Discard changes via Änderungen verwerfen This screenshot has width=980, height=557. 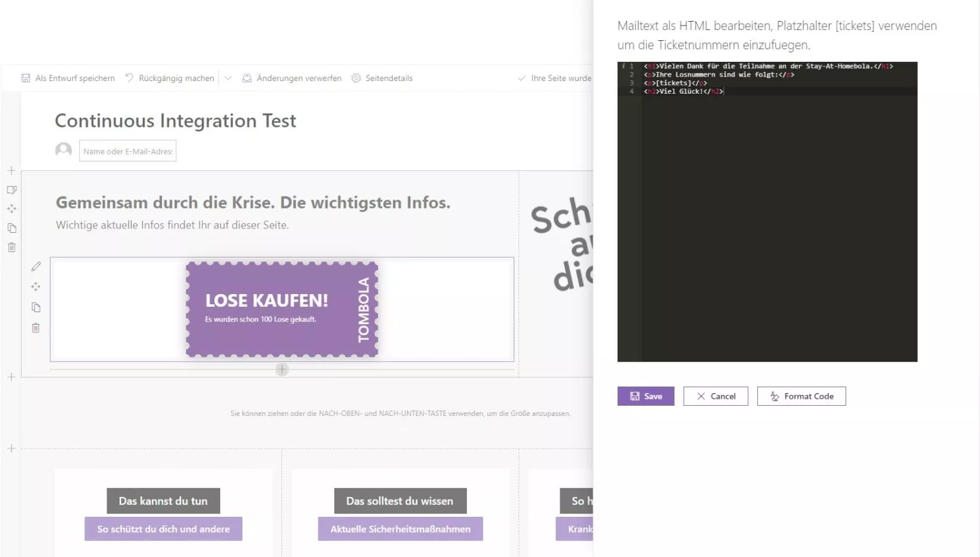coord(292,77)
